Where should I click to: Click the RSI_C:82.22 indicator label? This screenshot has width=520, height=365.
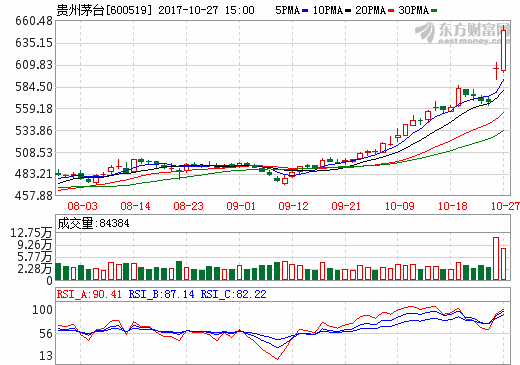(x=233, y=294)
